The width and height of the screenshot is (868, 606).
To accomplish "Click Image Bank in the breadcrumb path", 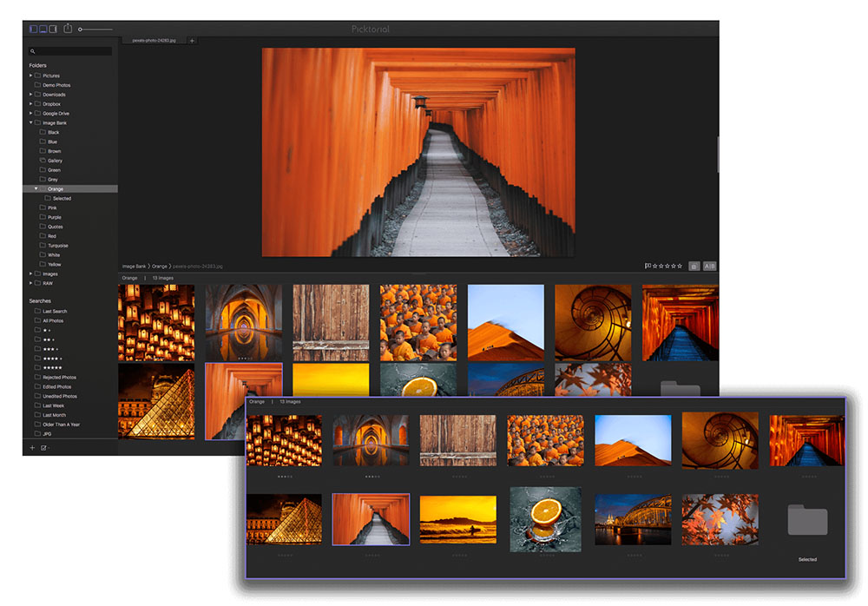I will click(x=134, y=266).
